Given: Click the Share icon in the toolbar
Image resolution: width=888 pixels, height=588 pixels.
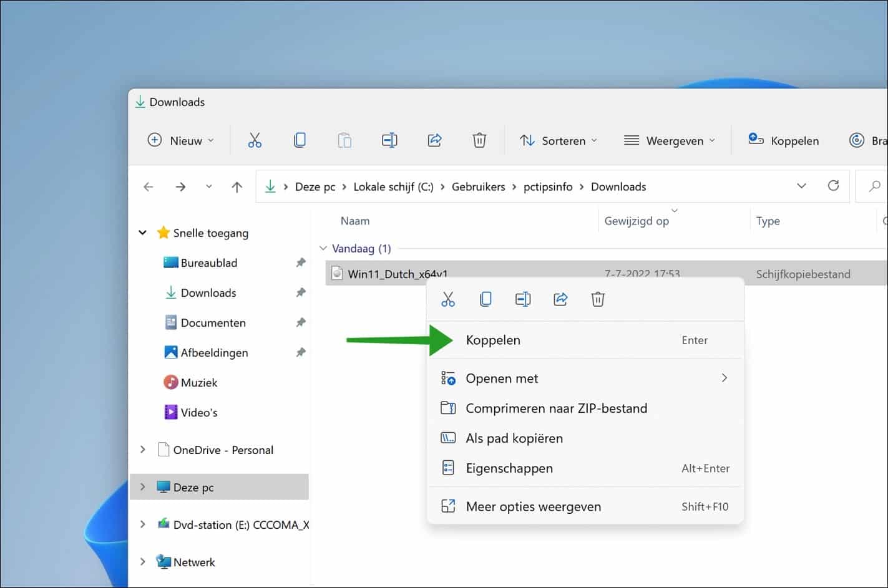Looking at the screenshot, I should [x=434, y=140].
